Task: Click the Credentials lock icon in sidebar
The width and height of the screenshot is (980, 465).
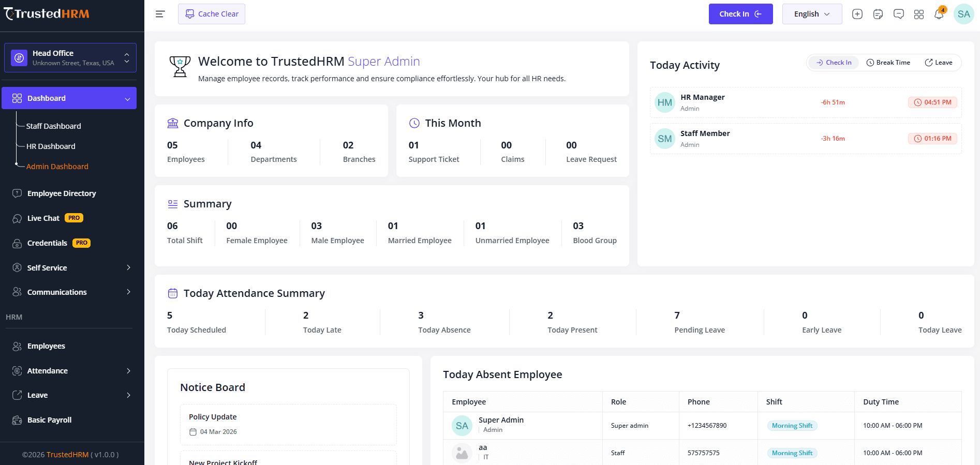Action: point(17,243)
